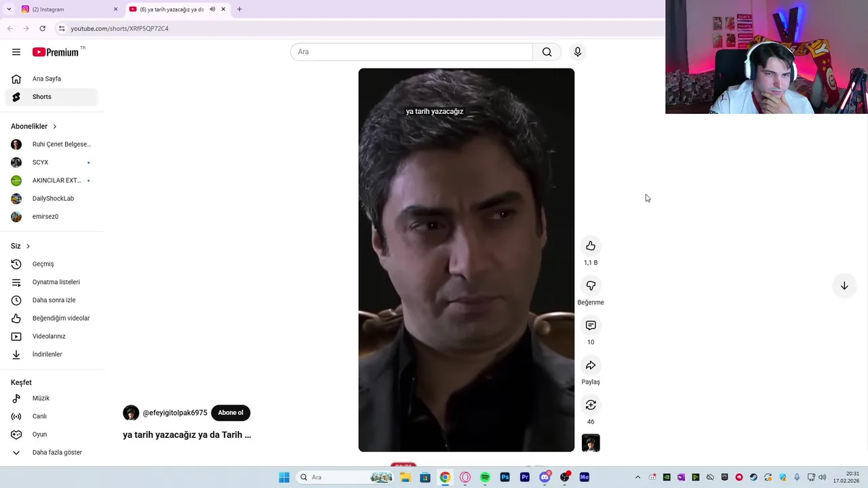Open Spotify from taskbar
This screenshot has width=868, height=488.
tap(485, 477)
